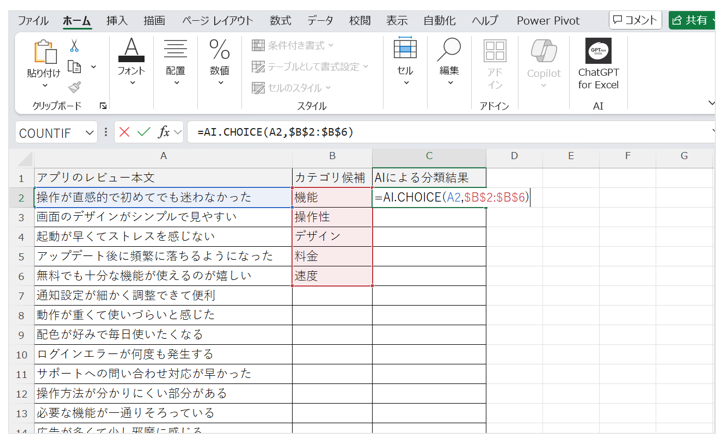Open the セルのスタイル dropdown

291,88
